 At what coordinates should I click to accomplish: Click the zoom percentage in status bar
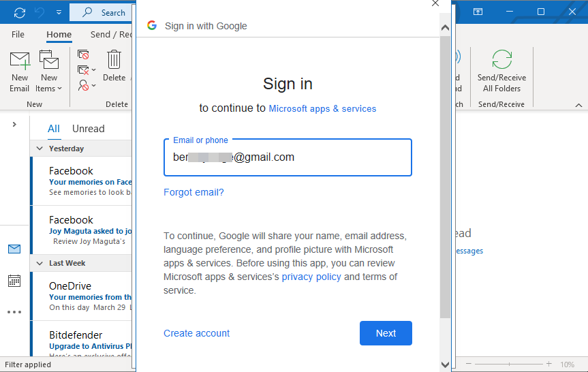(567, 365)
